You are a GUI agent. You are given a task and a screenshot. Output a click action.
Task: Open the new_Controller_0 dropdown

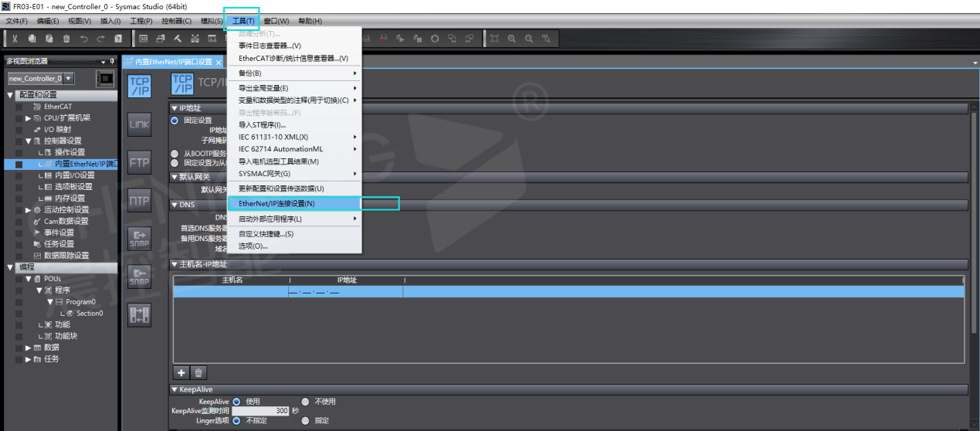point(69,78)
